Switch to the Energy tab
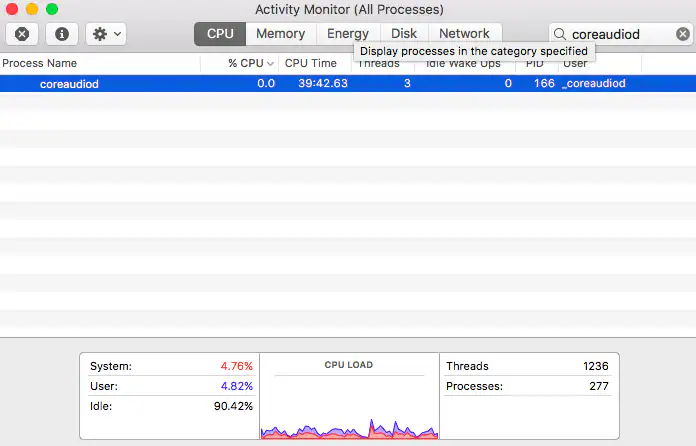 point(348,34)
